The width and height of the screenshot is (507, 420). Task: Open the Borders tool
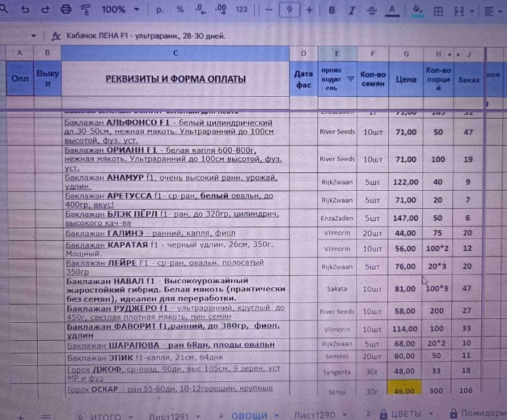[438, 11]
